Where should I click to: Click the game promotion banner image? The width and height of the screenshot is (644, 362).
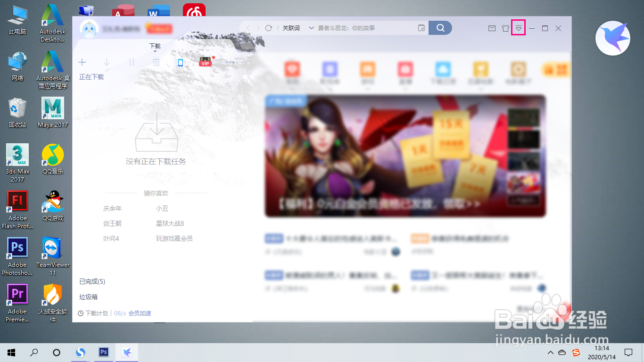pyautogui.click(x=405, y=156)
